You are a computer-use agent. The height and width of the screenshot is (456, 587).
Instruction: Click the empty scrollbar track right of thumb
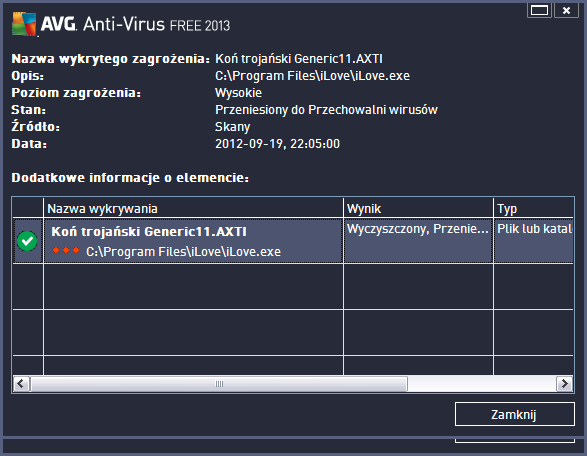point(482,384)
